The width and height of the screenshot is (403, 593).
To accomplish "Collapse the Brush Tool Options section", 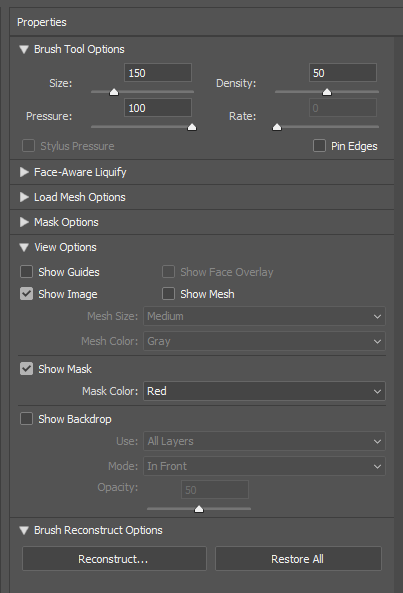I will click(x=24, y=50).
